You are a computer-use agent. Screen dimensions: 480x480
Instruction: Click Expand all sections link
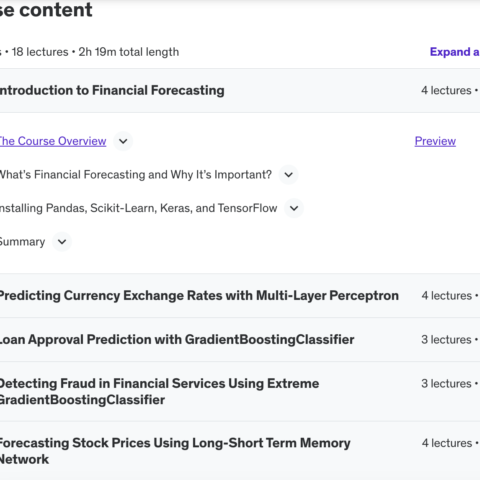click(455, 52)
